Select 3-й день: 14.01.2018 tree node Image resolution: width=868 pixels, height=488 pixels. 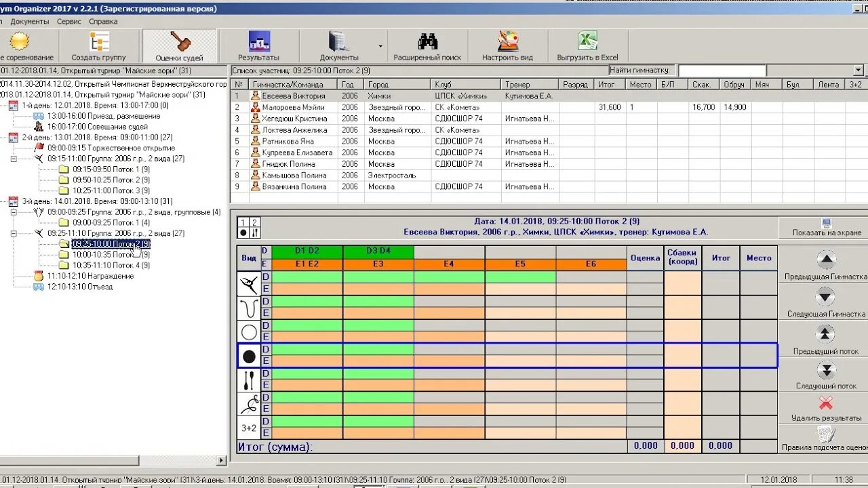tap(96, 201)
